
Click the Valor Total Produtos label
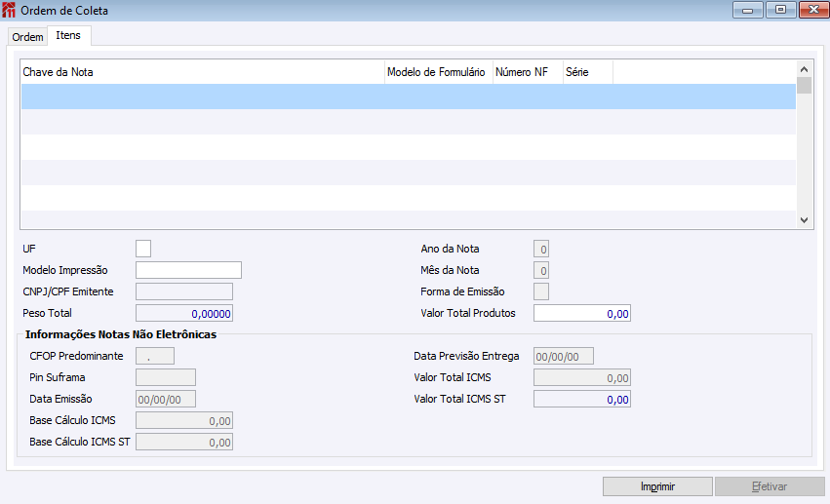[x=468, y=313]
